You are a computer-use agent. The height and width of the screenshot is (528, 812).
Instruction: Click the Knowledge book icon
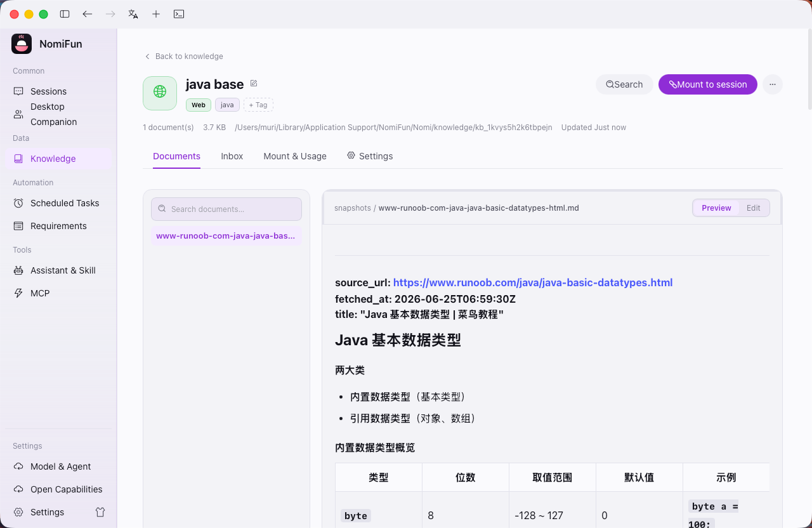pos(18,159)
